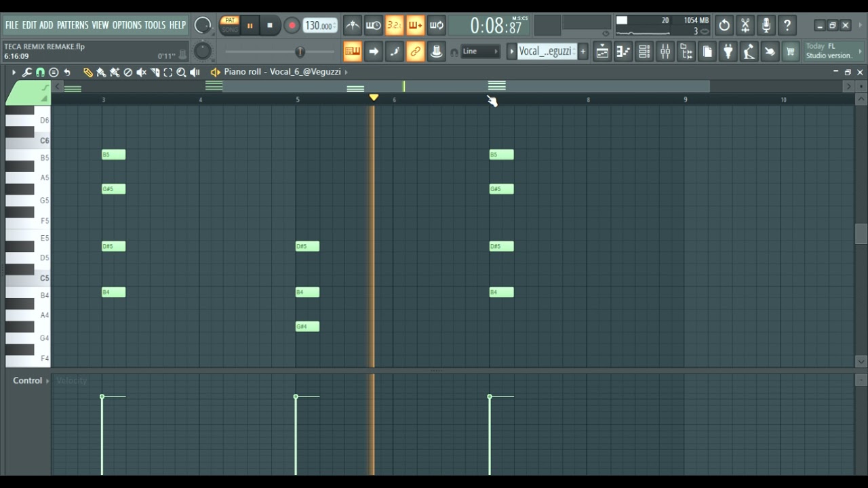The width and height of the screenshot is (868, 488).
Task: Open the TOOLS menu
Action: point(155,26)
